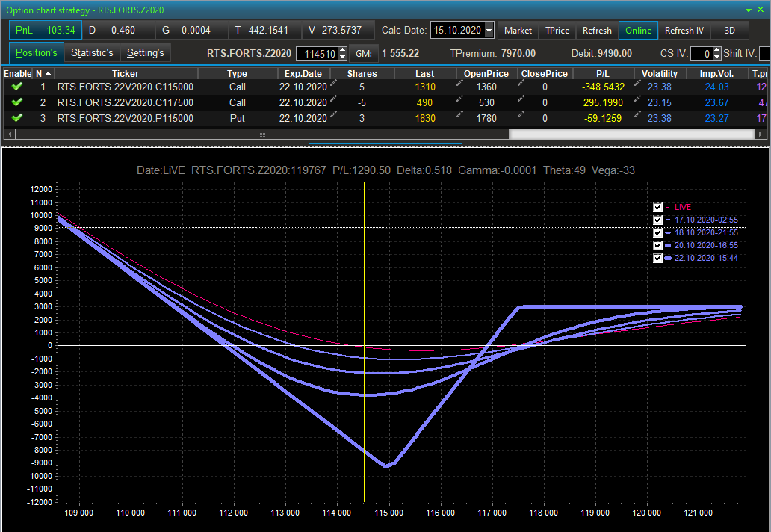Toggle the green enable checkmark for position 1
Image resolution: width=771 pixels, height=532 pixels.
click(17, 87)
